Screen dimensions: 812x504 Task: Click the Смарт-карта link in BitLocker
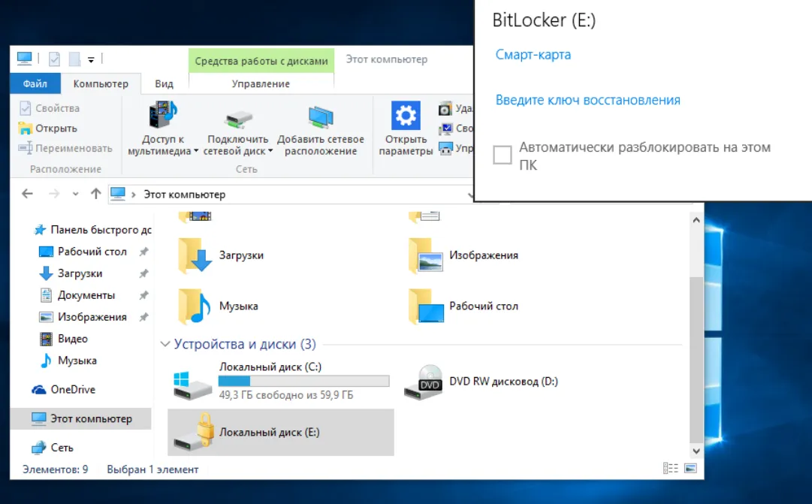coord(533,54)
